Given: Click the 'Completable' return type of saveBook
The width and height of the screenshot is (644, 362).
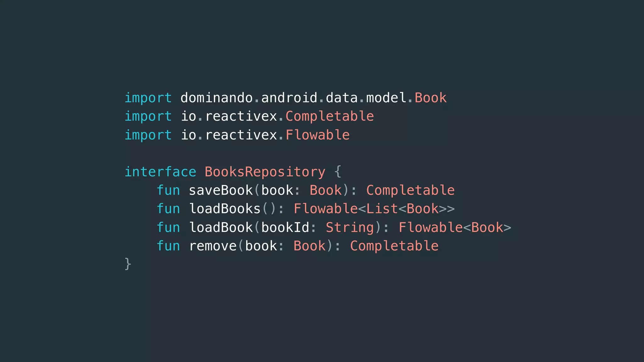Looking at the screenshot, I should pos(410,190).
